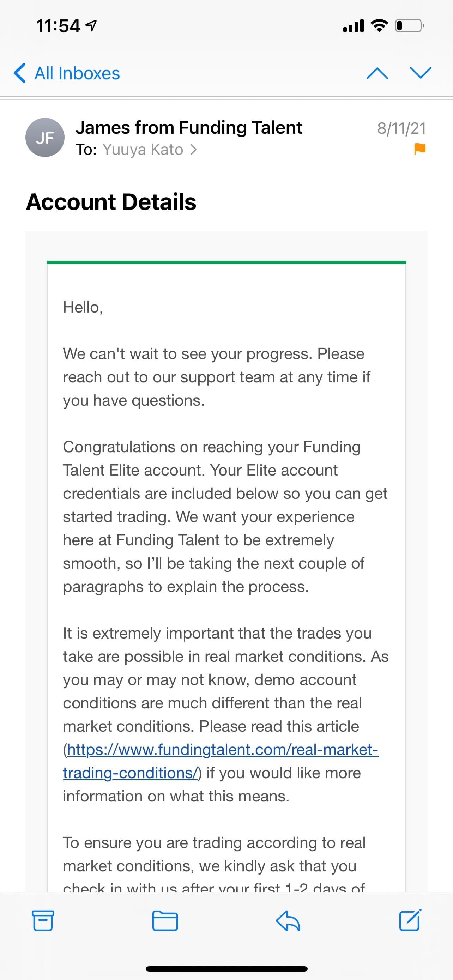Tap the battery indicator in status bar
This screenshot has height=980, width=453.
tap(410, 26)
